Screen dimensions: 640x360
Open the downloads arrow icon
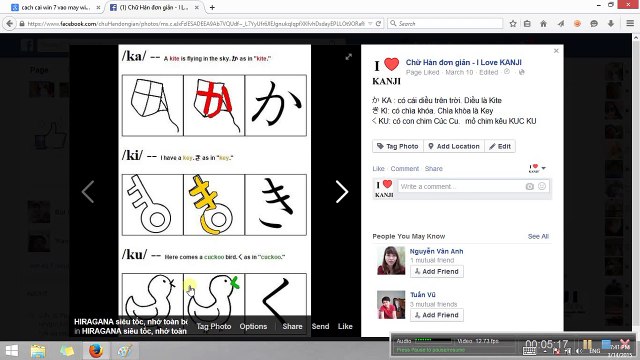point(611,24)
